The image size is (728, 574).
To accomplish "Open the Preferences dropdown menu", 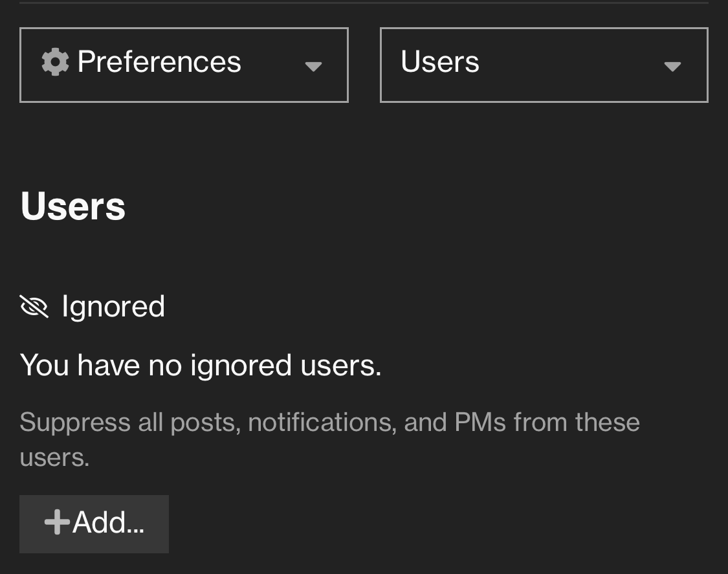I will [184, 65].
